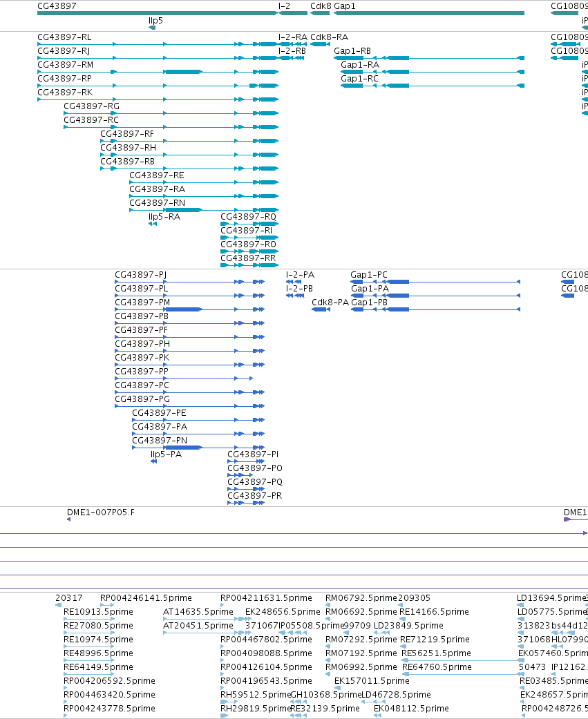Screen dimensions: 588x719
Task: Select EST LD23849.5prime
Action: pyautogui.click(x=382, y=633)
